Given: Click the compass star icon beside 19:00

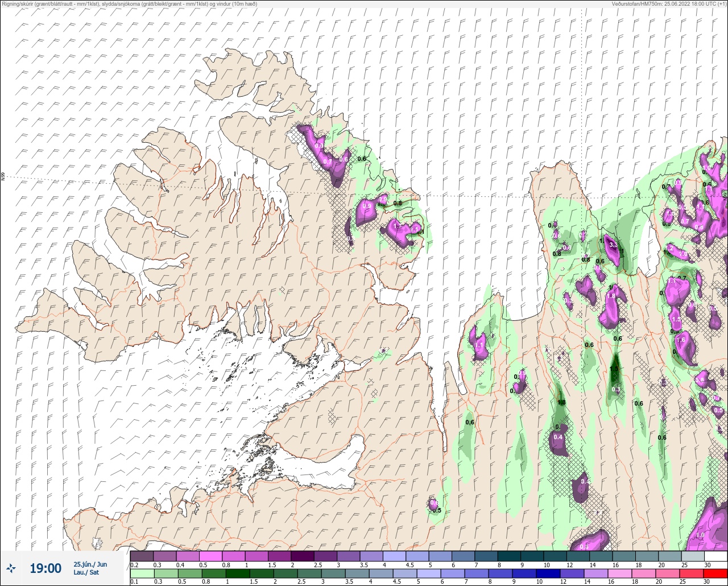Looking at the screenshot, I should pyautogui.click(x=11, y=568).
